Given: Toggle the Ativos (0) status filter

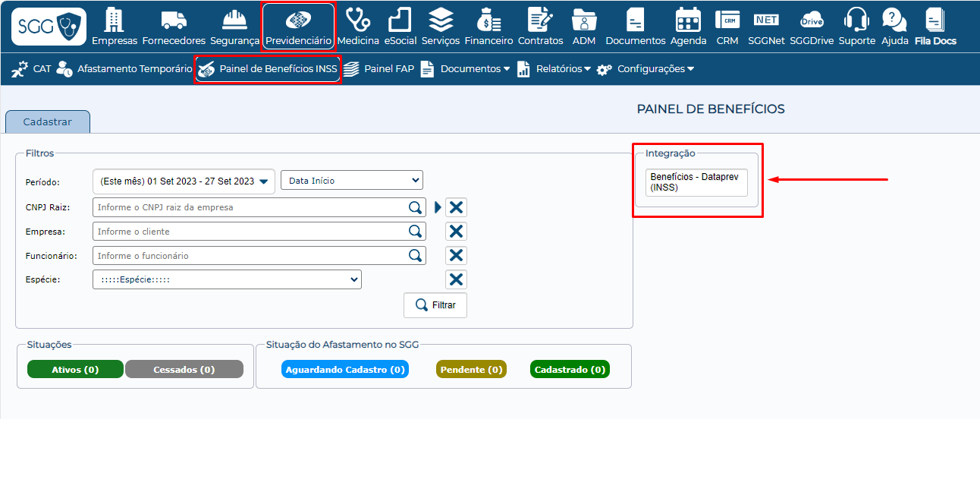Looking at the screenshot, I should coord(75,370).
